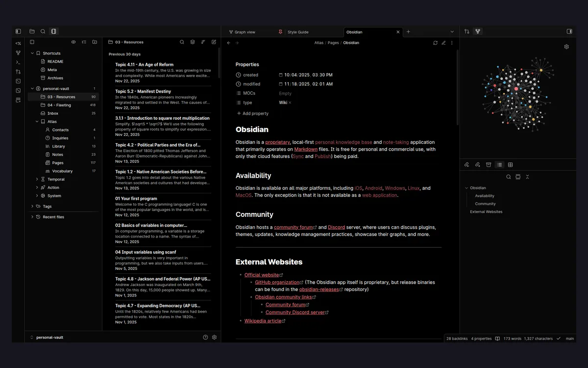Click Add property button
This screenshot has width=588, height=368.
pyautogui.click(x=253, y=113)
